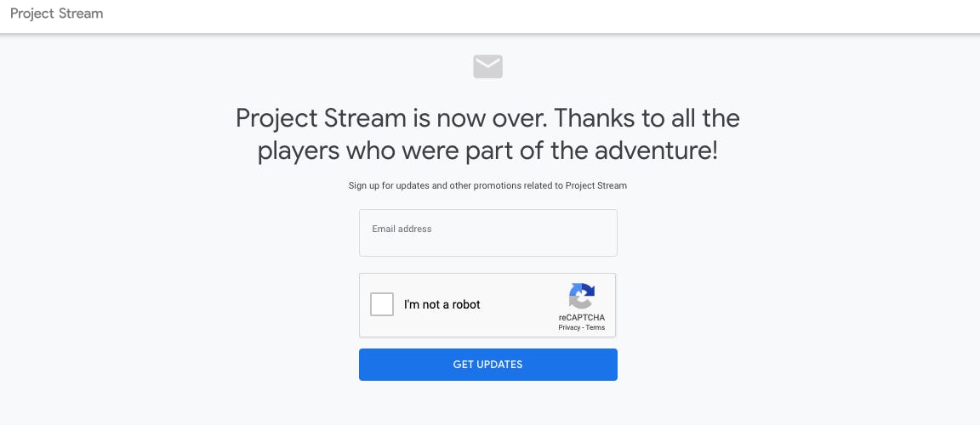Click the envelope mail icon
Image resolution: width=980 pixels, height=425 pixels.
[487, 66]
